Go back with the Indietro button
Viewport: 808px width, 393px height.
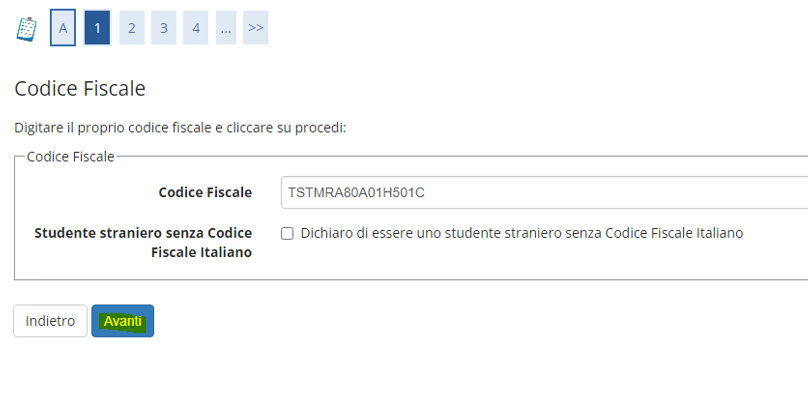pos(50,321)
